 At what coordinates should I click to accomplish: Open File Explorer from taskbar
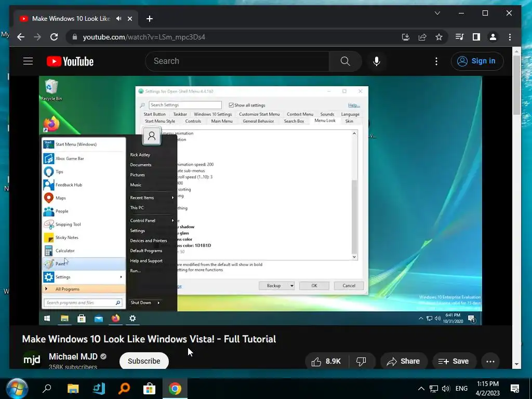[x=73, y=389]
